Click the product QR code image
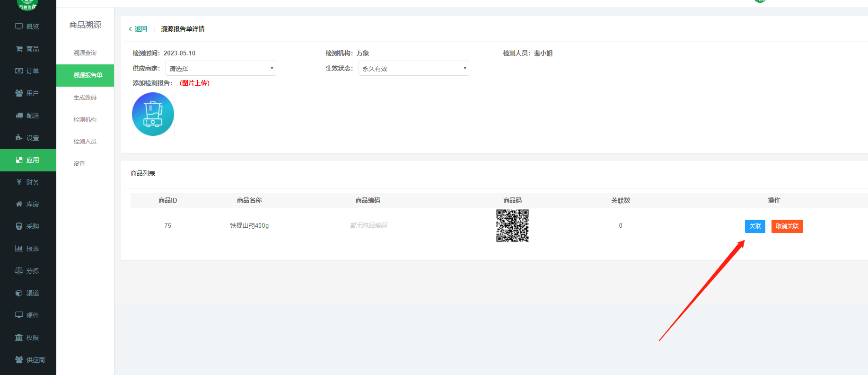The width and height of the screenshot is (868, 375). [x=512, y=226]
